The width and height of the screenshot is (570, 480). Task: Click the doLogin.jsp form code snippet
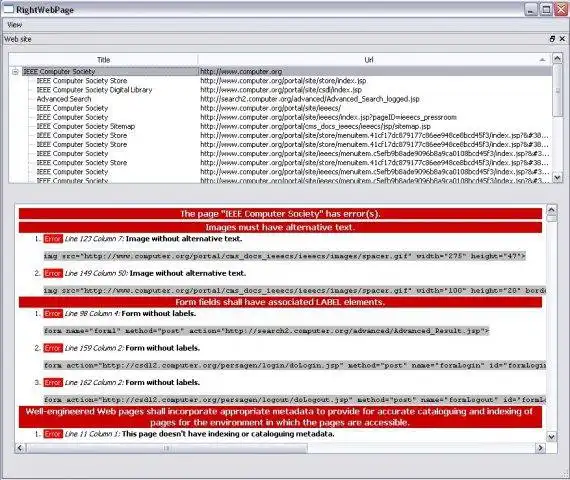click(x=295, y=365)
